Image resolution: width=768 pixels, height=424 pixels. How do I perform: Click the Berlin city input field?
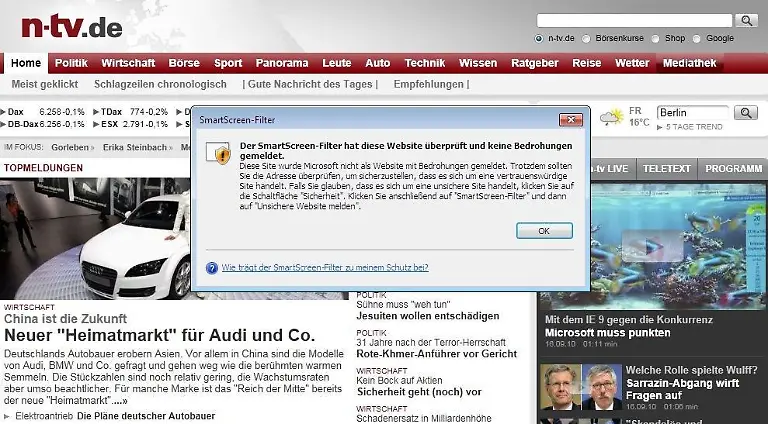tap(692, 113)
